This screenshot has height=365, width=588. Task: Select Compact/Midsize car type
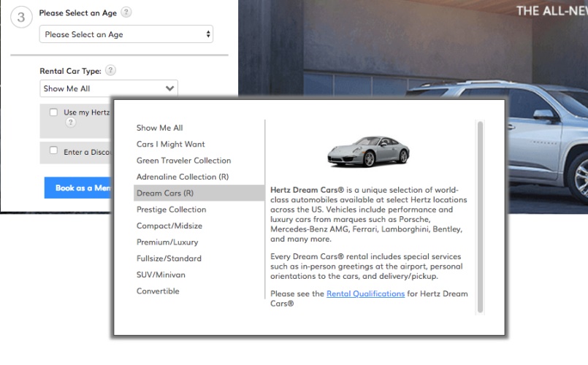tap(168, 226)
